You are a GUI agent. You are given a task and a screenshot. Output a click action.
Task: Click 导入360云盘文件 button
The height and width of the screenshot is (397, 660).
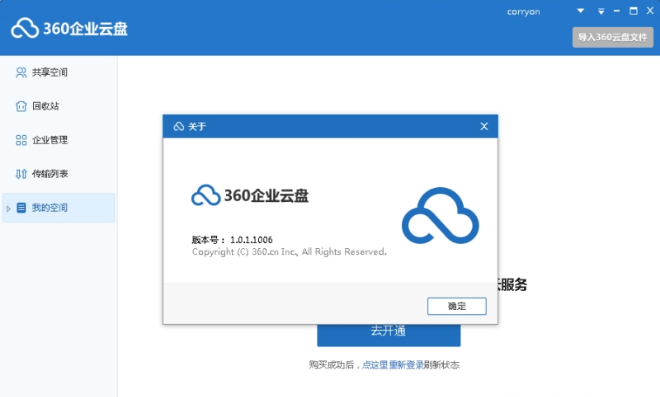coord(612,37)
